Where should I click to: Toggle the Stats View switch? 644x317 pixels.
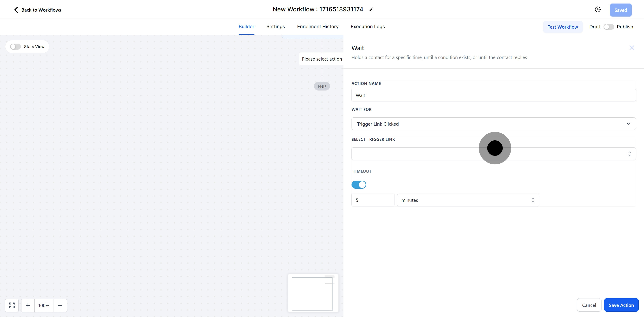15,47
